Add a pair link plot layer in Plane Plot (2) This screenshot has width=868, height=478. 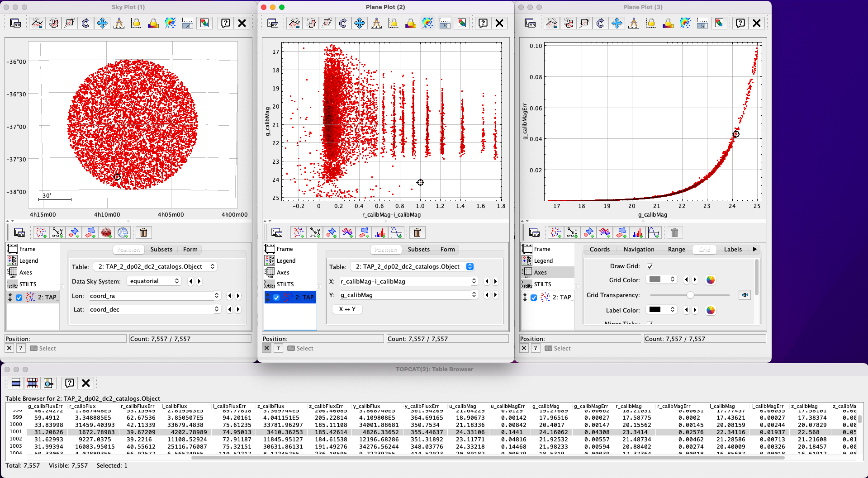(x=315, y=232)
